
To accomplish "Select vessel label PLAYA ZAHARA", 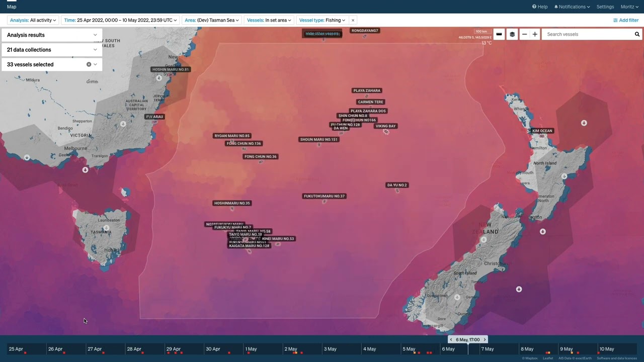I will 367,90.
